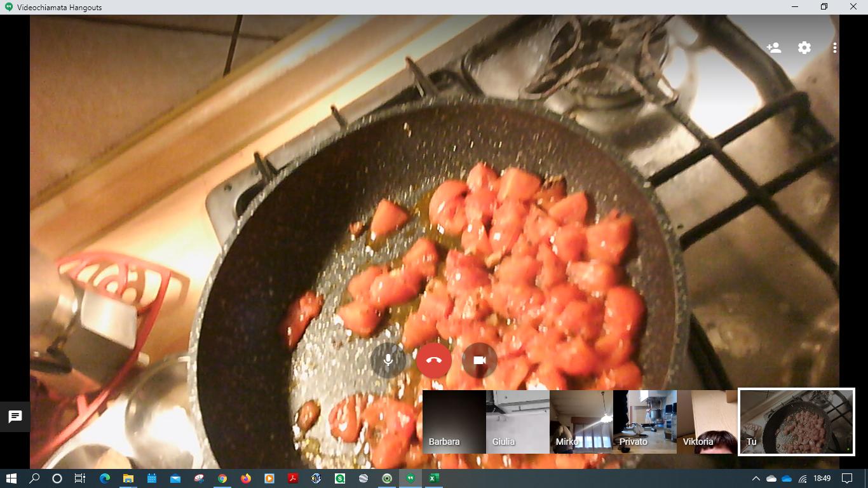Viewport: 868px width, 488px height.
Task: Select Viktoria's video thumbnail
Action: (x=707, y=422)
